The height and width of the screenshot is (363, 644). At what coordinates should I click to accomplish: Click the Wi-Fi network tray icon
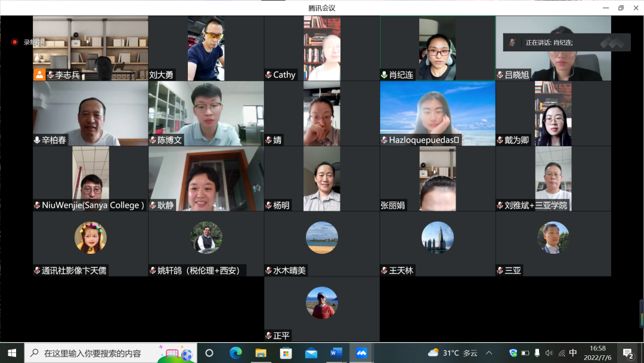click(x=561, y=353)
